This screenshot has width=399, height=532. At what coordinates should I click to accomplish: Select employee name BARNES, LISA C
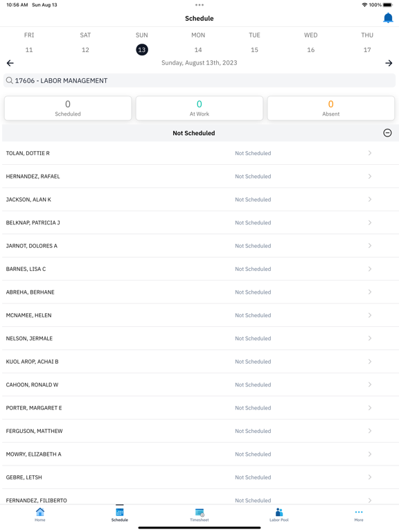click(26, 269)
